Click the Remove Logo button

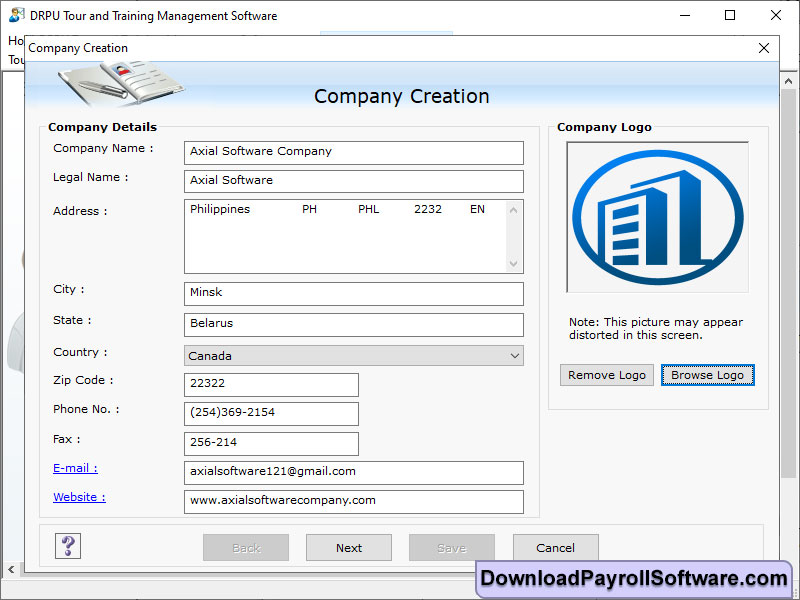pos(606,374)
